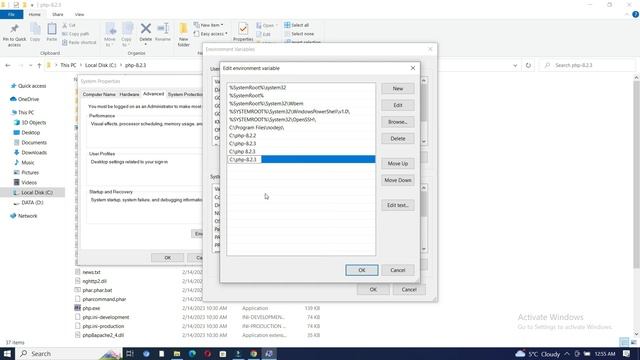Screen dimensions: 640x360
Task: Switch to the Home ribbon tab
Action: coord(35,14)
